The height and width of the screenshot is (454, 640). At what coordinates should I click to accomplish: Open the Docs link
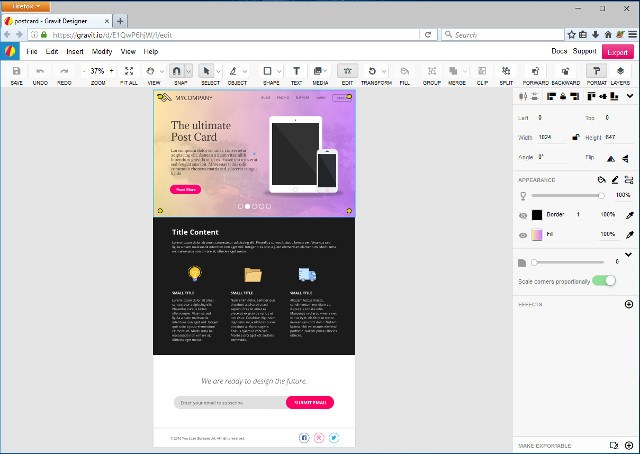[559, 51]
